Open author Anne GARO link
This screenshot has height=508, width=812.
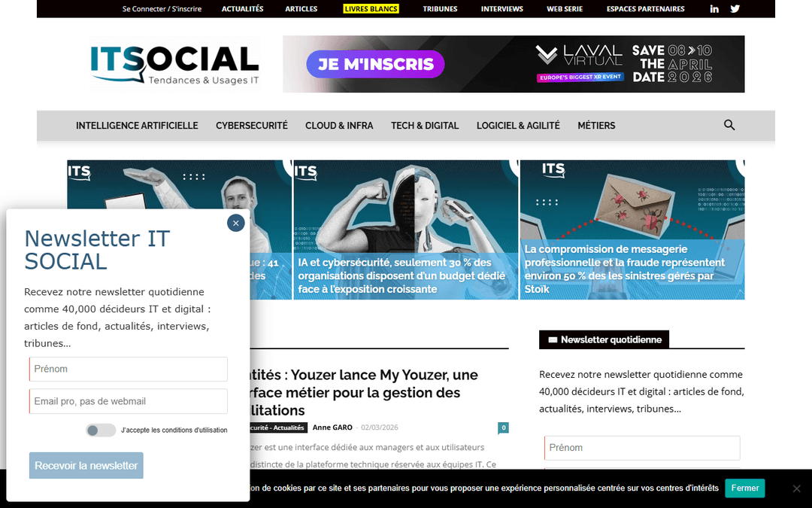pos(332,427)
